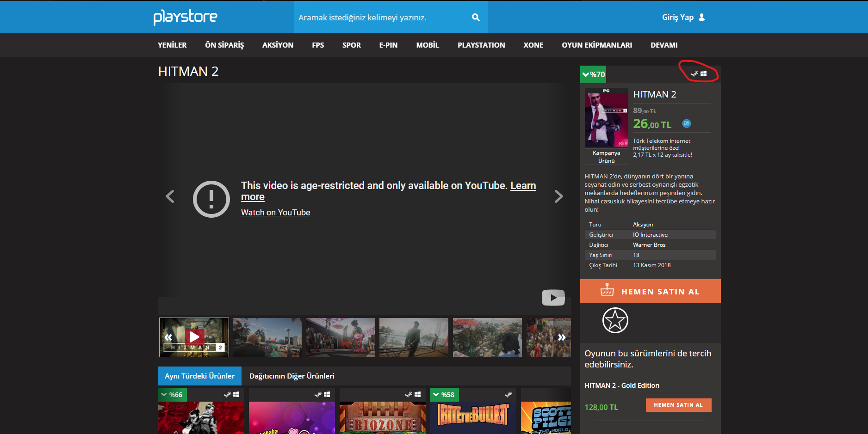The image size is (868, 434).
Task: Click the Kampanya Ürünü label under the cover
Action: click(x=607, y=157)
